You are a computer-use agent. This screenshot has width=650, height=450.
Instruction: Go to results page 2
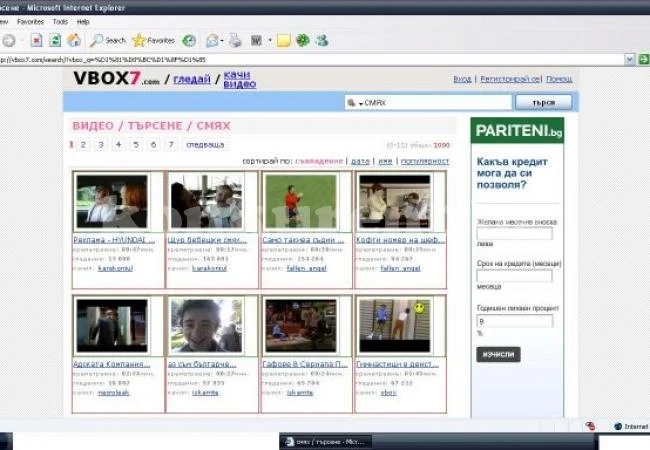(x=83, y=145)
